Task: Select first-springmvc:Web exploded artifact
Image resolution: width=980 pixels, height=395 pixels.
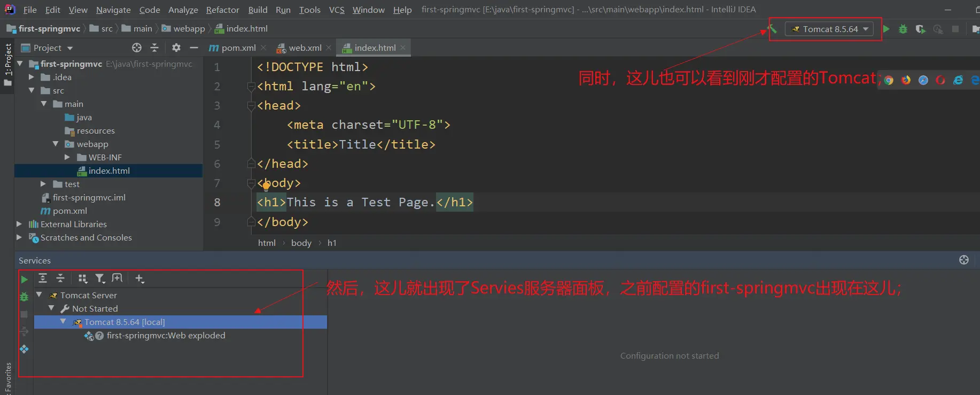Action: click(x=166, y=335)
